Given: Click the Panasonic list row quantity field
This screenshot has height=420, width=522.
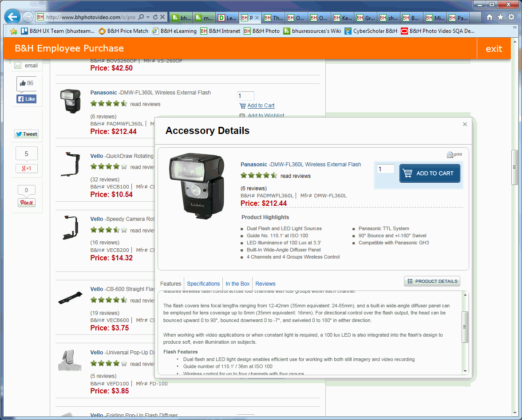Looking at the screenshot, I should coord(246,96).
